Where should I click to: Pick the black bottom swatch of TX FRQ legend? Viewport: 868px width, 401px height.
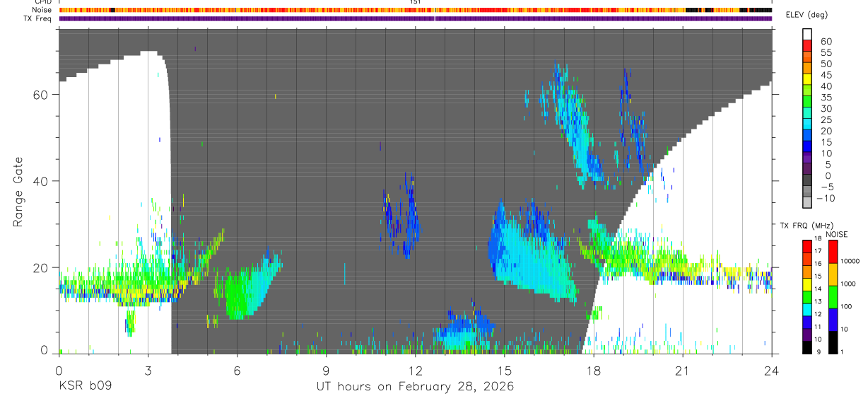point(808,347)
